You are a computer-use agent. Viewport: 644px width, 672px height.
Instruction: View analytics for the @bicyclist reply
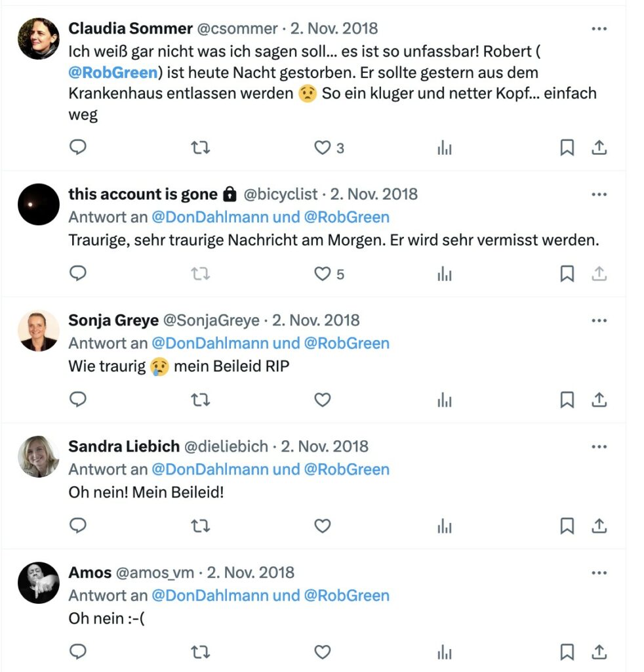coord(445,274)
